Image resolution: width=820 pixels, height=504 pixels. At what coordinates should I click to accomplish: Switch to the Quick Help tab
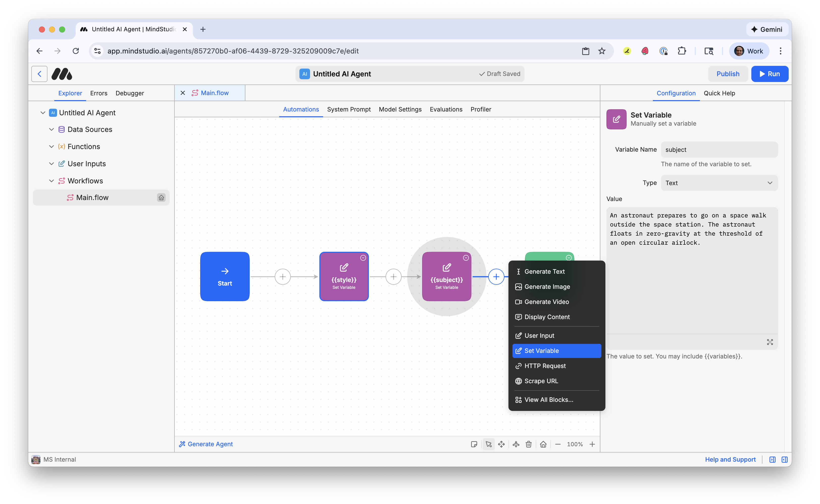pyautogui.click(x=719, y=93)
